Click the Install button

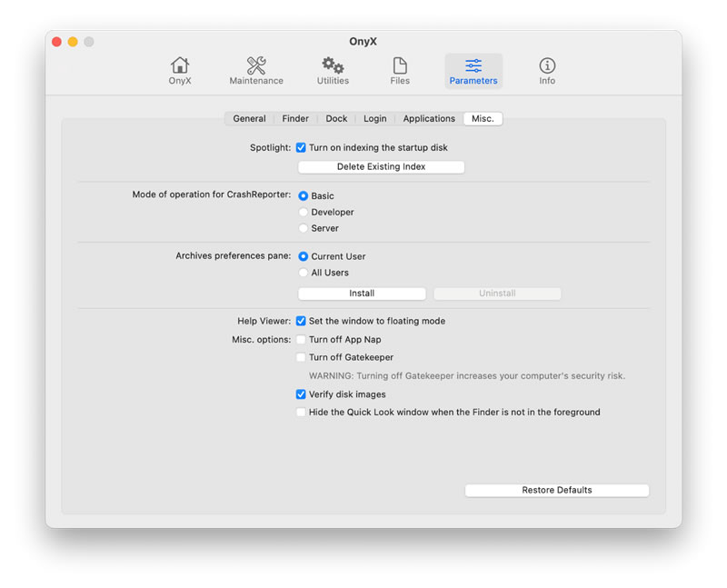362,294
